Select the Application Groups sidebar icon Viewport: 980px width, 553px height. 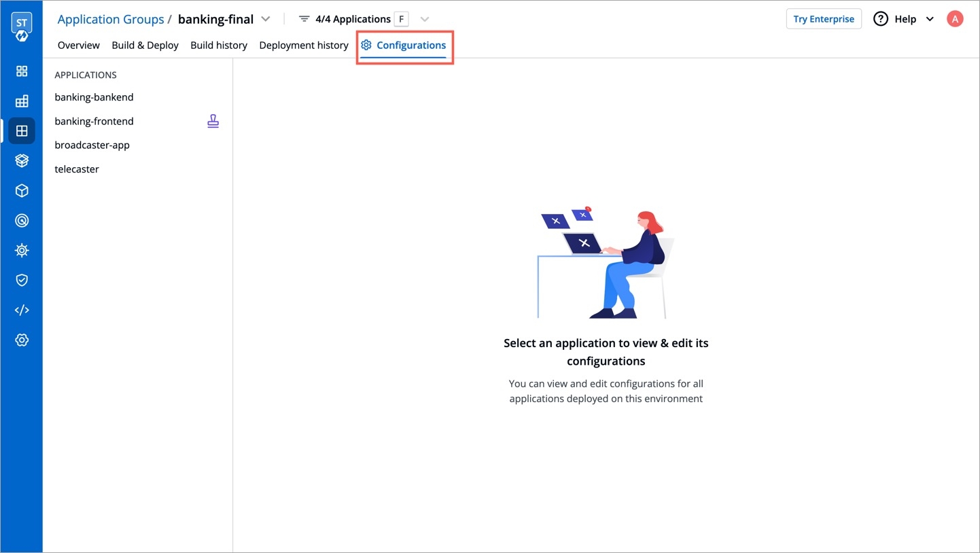[22, 131]
